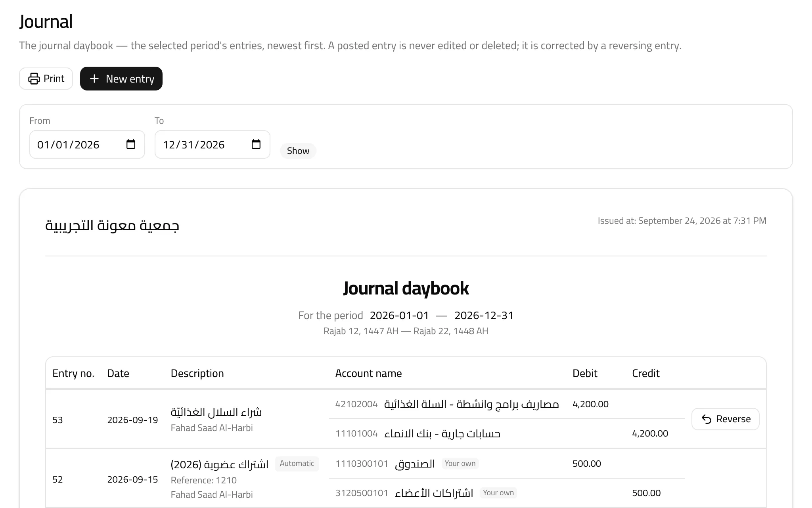
Task: Click the Journal daybook title
Action: pyautogui.click(x=406, y=289)
